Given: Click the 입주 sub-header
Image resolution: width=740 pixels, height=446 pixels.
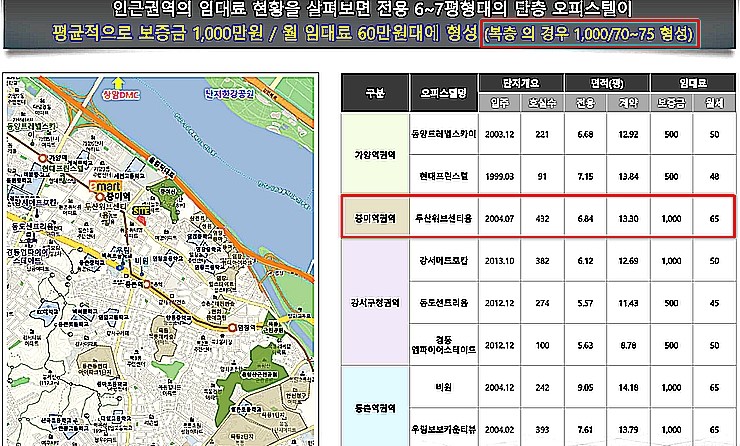Looking at the screenshot, I should 499,102.
